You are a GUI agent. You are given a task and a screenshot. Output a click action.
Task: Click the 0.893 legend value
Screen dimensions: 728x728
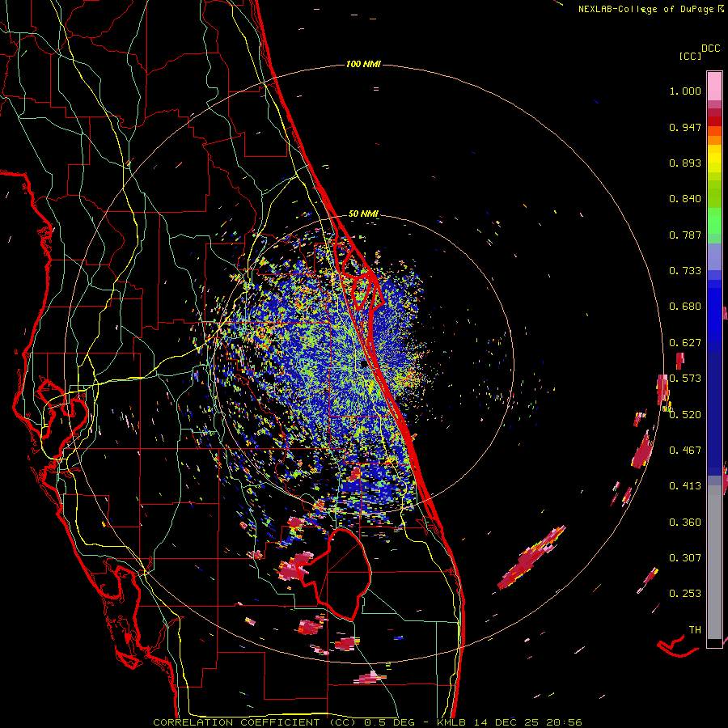tap(685, 163)
